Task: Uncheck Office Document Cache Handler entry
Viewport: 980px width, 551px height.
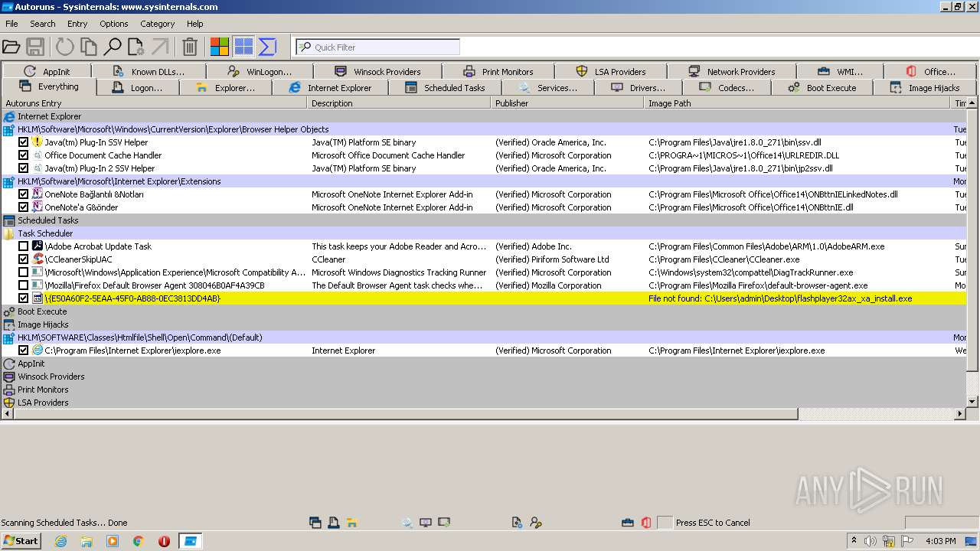Action: [x=24, y=155]
